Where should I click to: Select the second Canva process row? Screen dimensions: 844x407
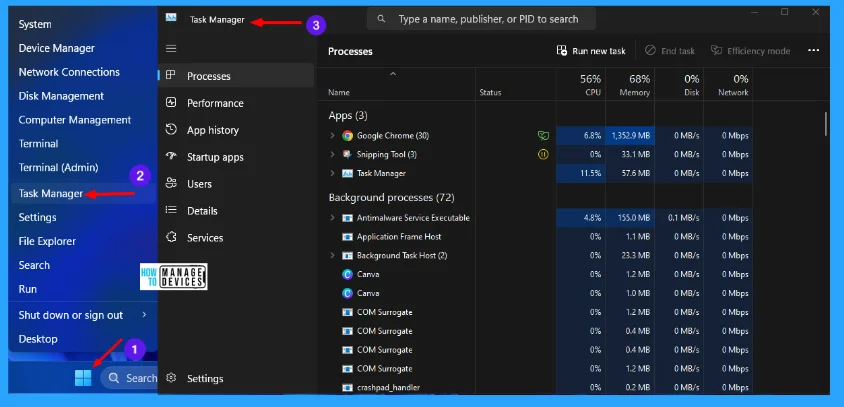click(x=536, y=293)
